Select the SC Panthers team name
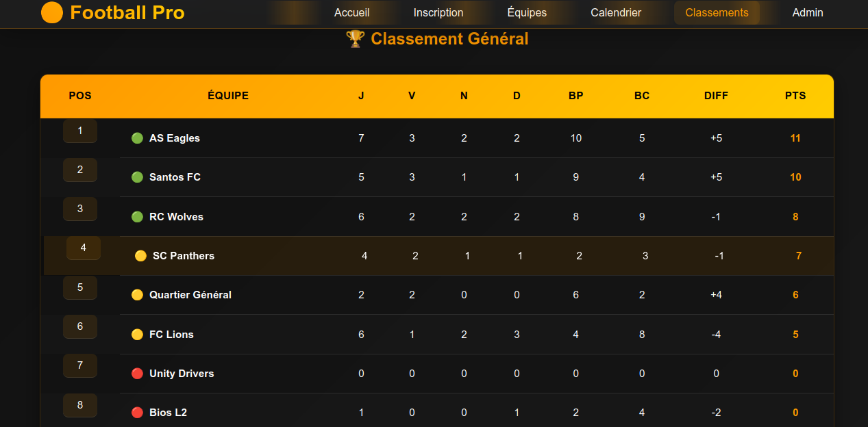This screenshot has height=427, width=868. click(184, 256)
